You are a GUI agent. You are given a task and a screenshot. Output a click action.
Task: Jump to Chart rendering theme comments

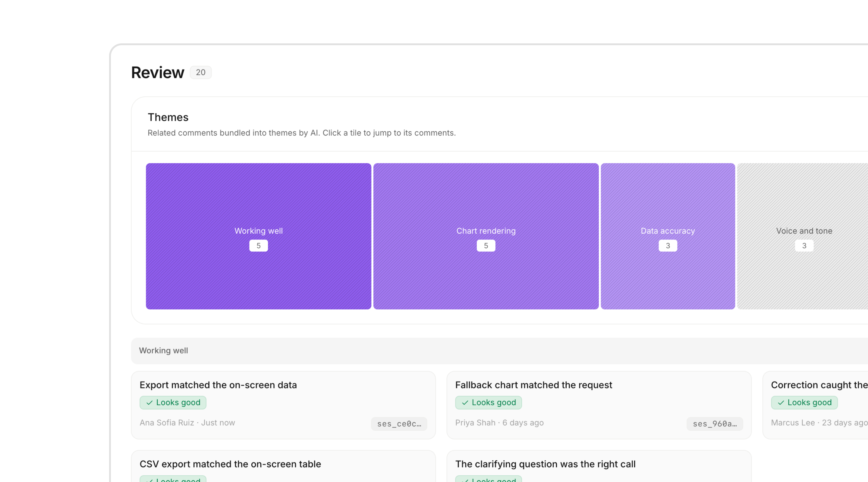486,236
